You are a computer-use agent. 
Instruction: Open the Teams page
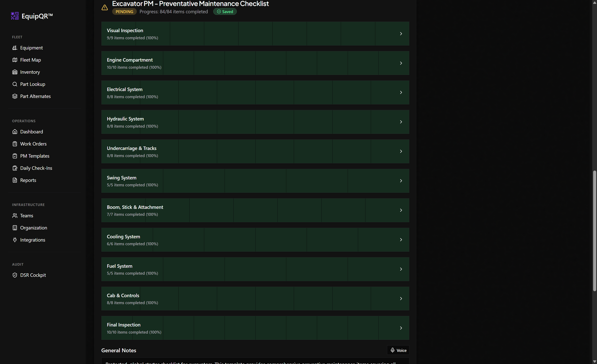coord(27,216)
